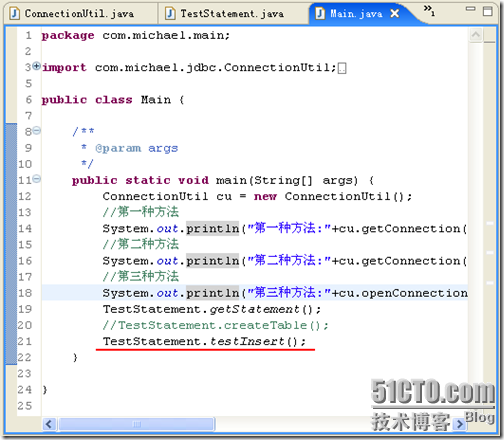
Task: Click the horizontal scrollbar right arrow
Action: 459,424
